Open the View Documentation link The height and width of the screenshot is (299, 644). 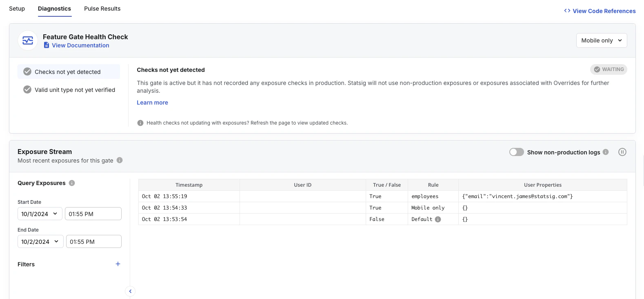click(x=80, y=45)
